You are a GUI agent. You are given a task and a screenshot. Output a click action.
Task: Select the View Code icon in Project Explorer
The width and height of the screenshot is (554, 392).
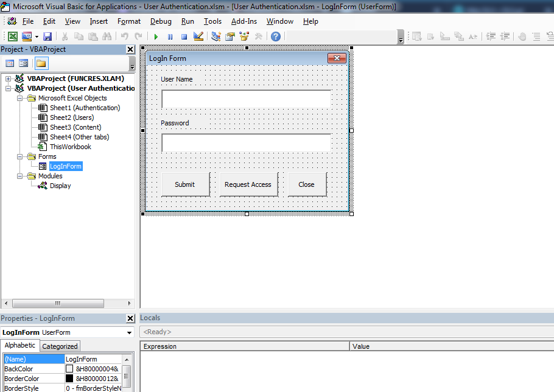tap(9, 63)
